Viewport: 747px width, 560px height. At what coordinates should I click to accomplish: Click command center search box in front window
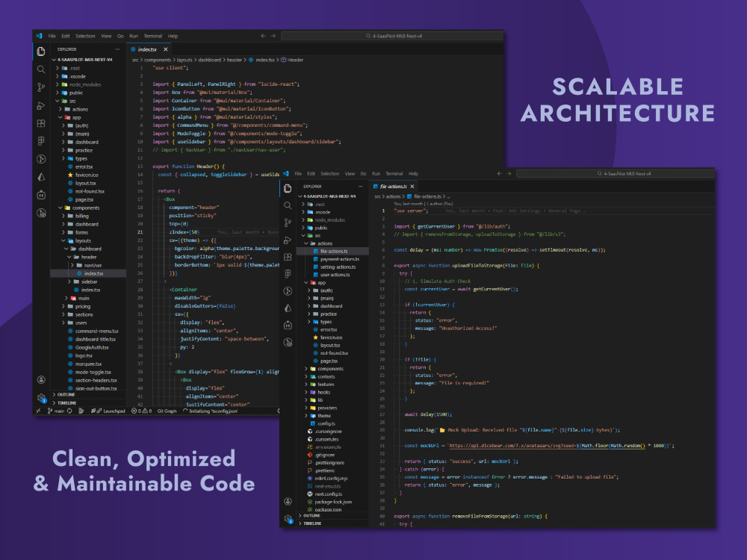[x=616, y=173]
